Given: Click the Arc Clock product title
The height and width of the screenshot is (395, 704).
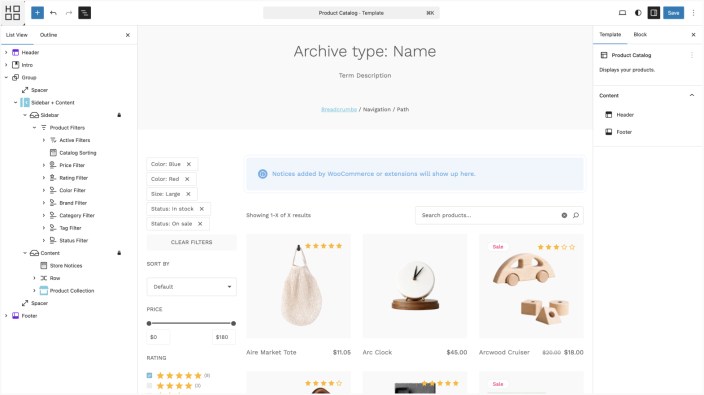Looking at the screenshot, I should [x=377, y=352].
